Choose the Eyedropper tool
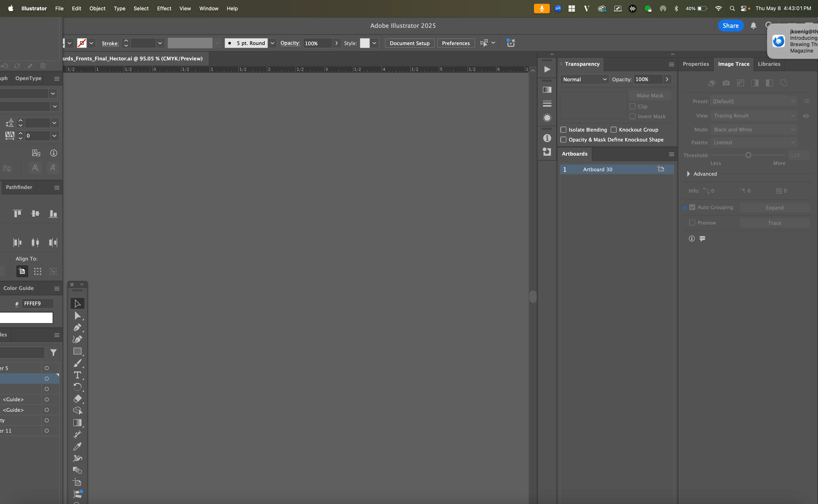Viewport: 818px width, 504px height. [77, 446]
